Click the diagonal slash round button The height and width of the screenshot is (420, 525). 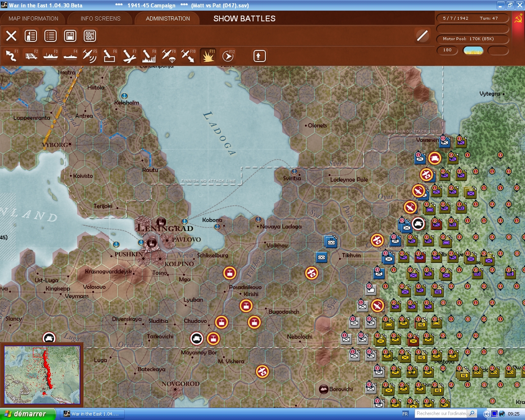422,36
